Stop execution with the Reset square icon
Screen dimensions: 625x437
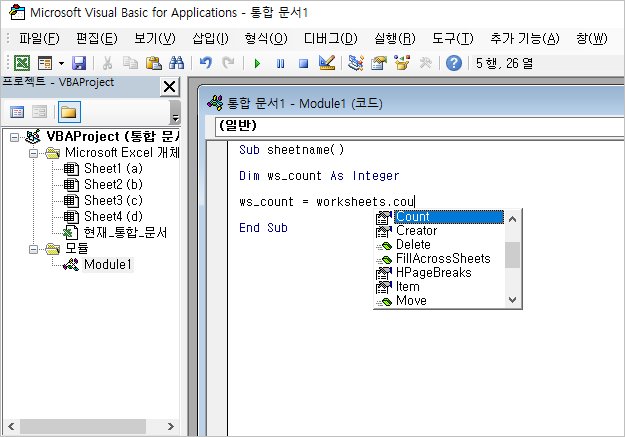301,63
